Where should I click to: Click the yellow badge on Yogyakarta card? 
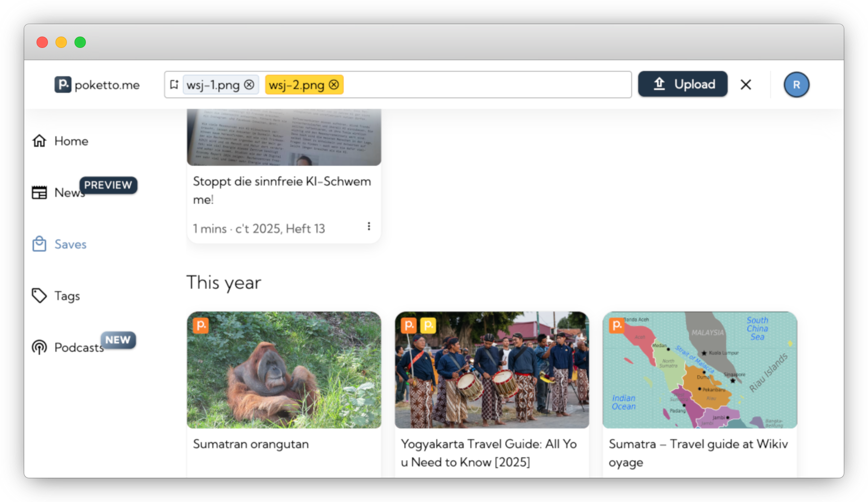pyautogui.click(x=428, y=325)
